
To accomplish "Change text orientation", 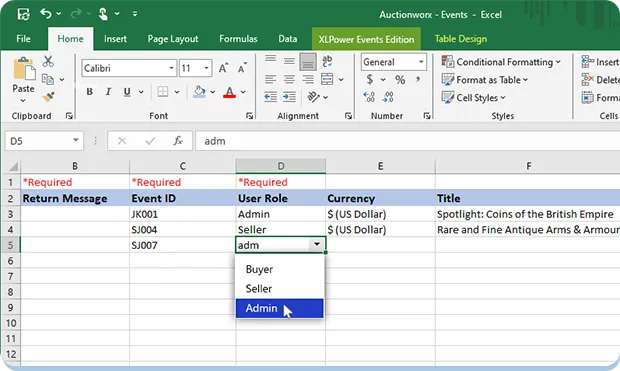I will (x=314, y=97).
